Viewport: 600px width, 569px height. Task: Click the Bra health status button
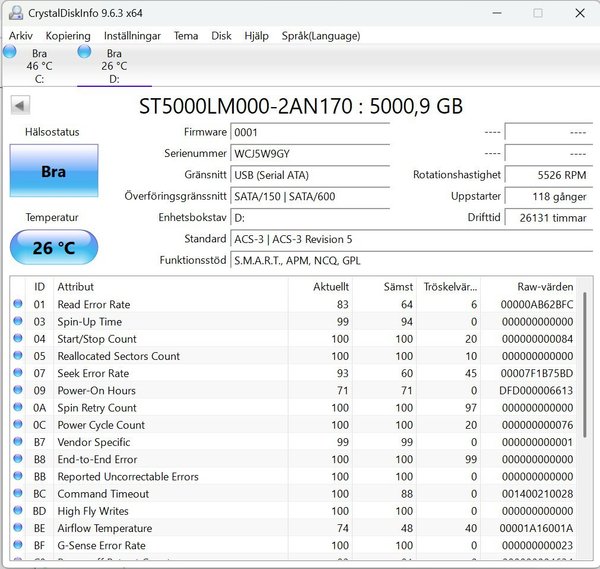point(54,171)
